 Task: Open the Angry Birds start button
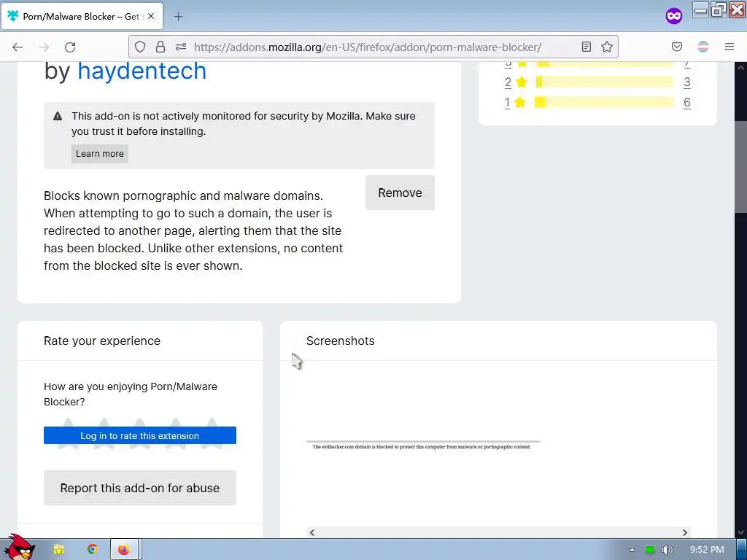point(20,548)
